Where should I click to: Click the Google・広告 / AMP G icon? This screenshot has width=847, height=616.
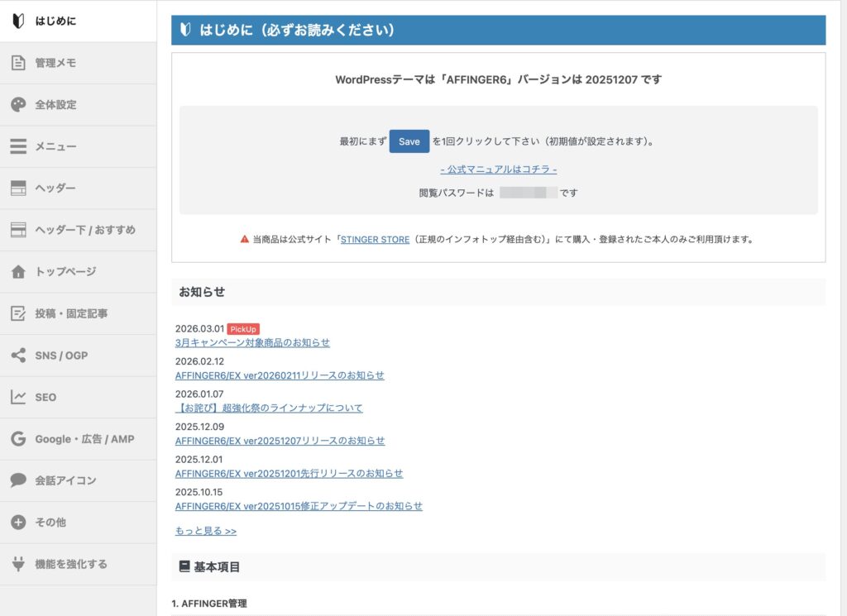tap(17, 438)
